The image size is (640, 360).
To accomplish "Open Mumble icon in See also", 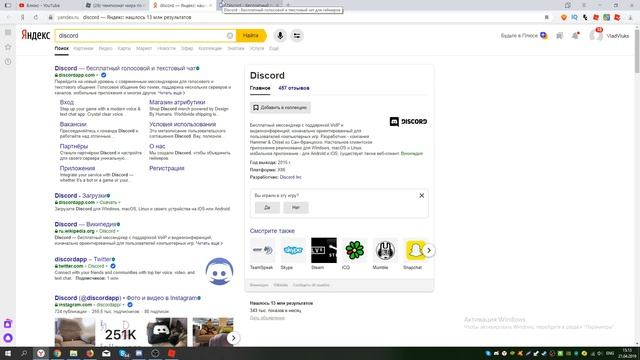I will 385,250.
